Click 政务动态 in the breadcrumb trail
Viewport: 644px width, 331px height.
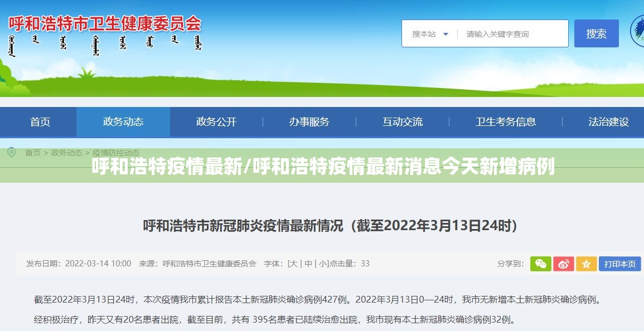(x=66, y=153)
